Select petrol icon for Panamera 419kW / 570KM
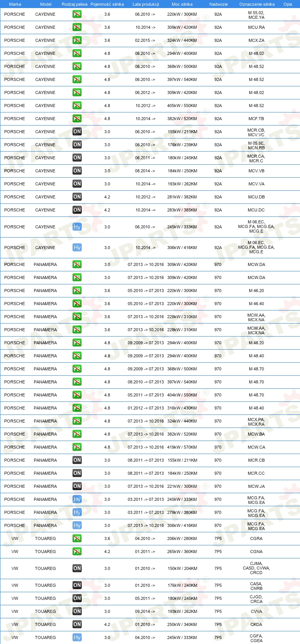This screenshot has width=300, height=644. (77, 447)
